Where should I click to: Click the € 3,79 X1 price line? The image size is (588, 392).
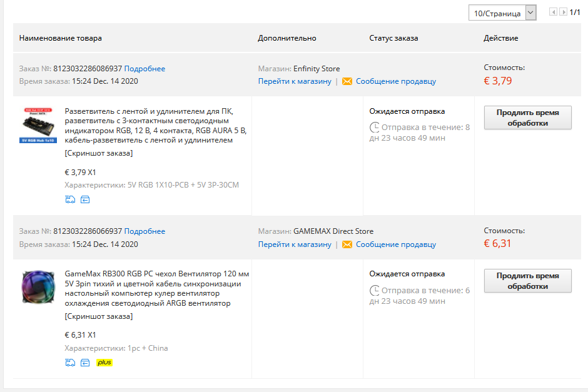click(80, 173)
